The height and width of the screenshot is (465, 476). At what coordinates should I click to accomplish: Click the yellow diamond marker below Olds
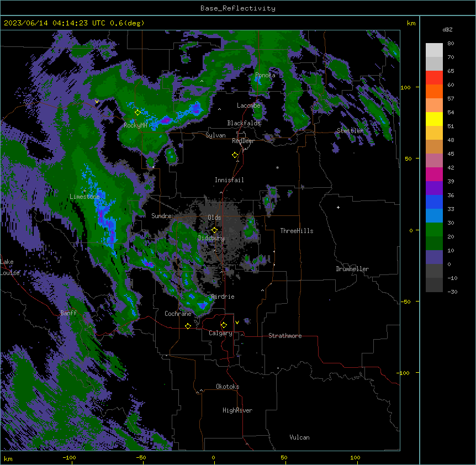click(x=214, y=230)
